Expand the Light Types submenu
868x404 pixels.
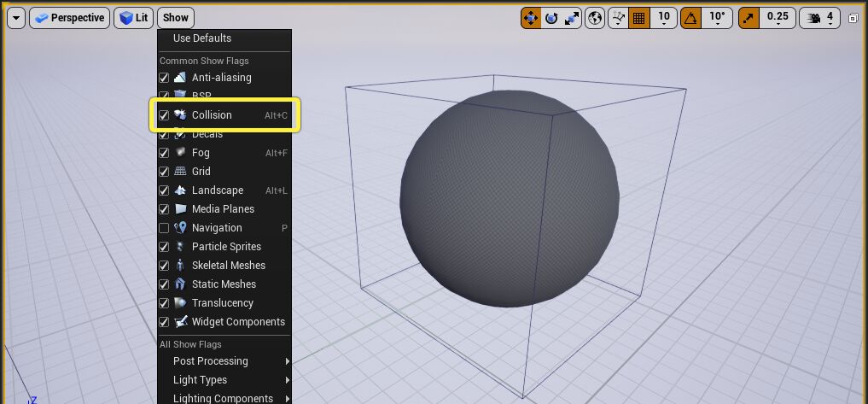pos(224,380)
